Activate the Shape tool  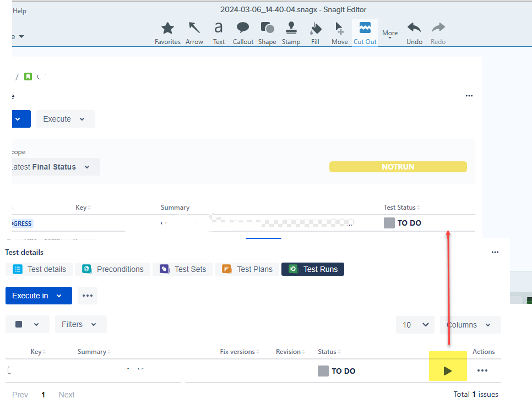pyautogui.click(x=267, y=33)
